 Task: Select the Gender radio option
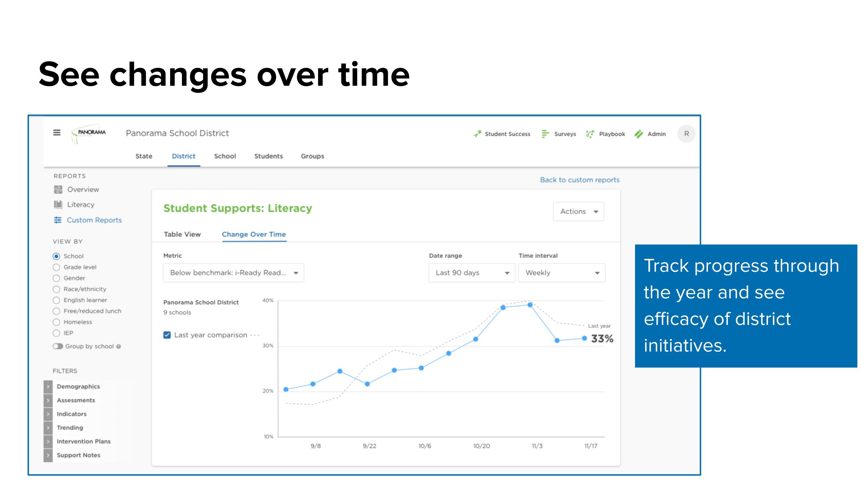tap(56, 278)
